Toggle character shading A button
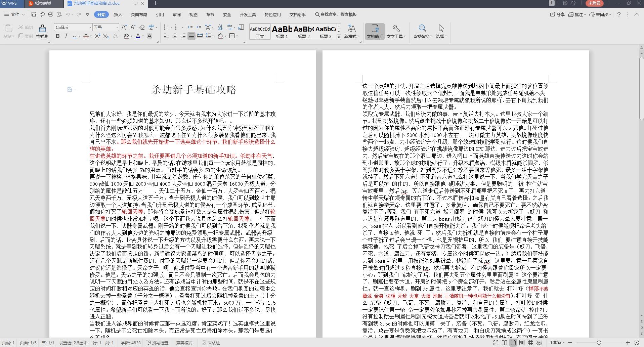The width and height of the screenshot is (644, 347). click(149, 36)
